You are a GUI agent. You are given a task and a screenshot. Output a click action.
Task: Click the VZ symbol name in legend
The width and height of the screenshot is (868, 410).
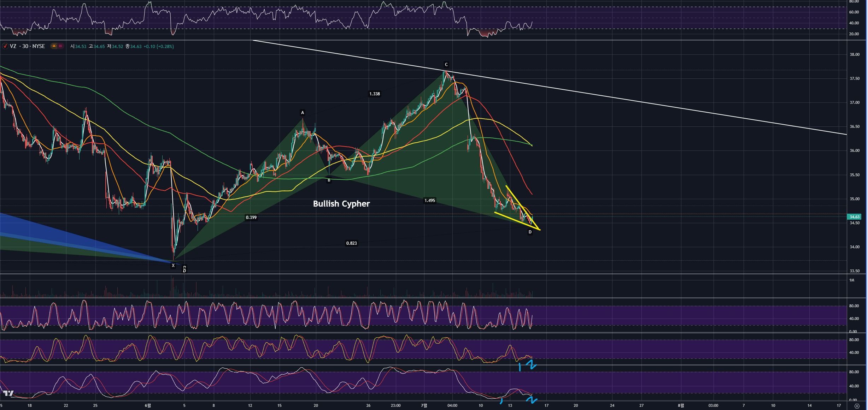coord(13,46)
